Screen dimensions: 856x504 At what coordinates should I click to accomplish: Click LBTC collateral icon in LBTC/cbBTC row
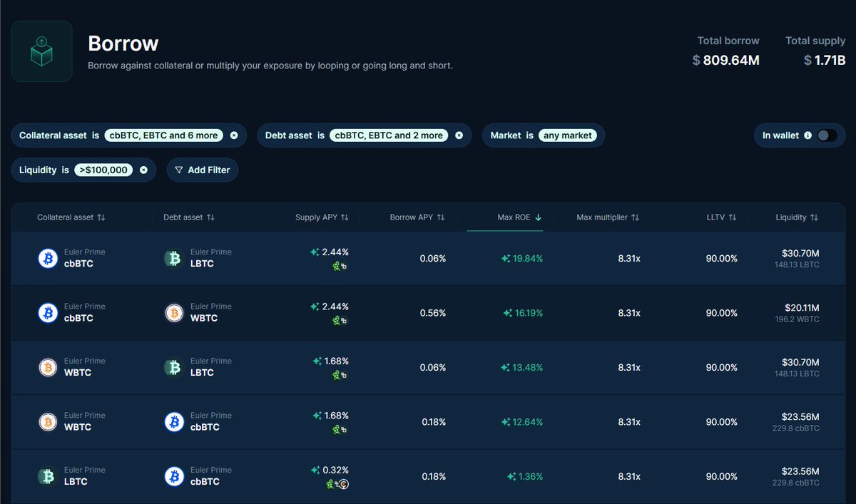48,476
